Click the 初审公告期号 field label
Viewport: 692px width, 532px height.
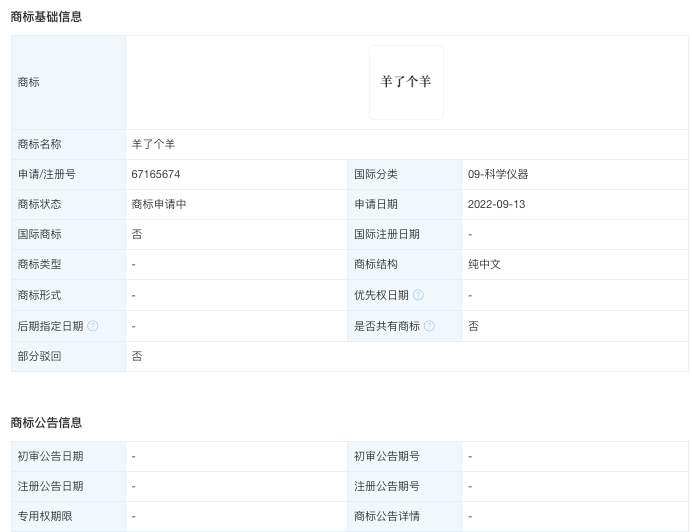point(387,456)
